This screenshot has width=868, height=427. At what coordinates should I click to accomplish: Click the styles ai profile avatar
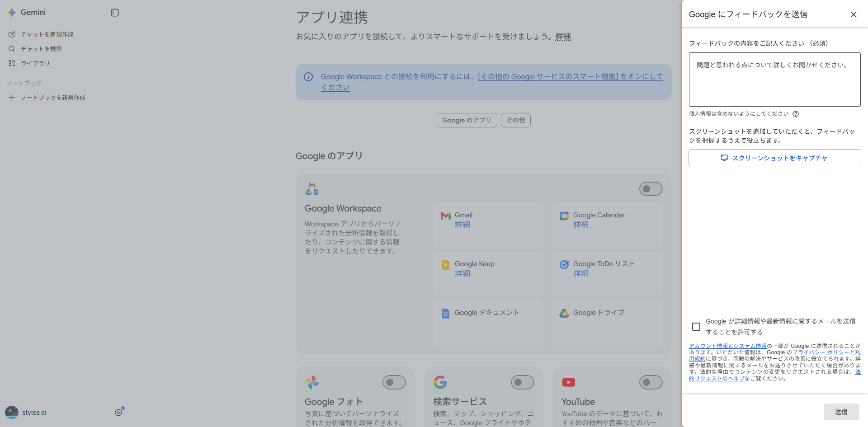point(12,412)
